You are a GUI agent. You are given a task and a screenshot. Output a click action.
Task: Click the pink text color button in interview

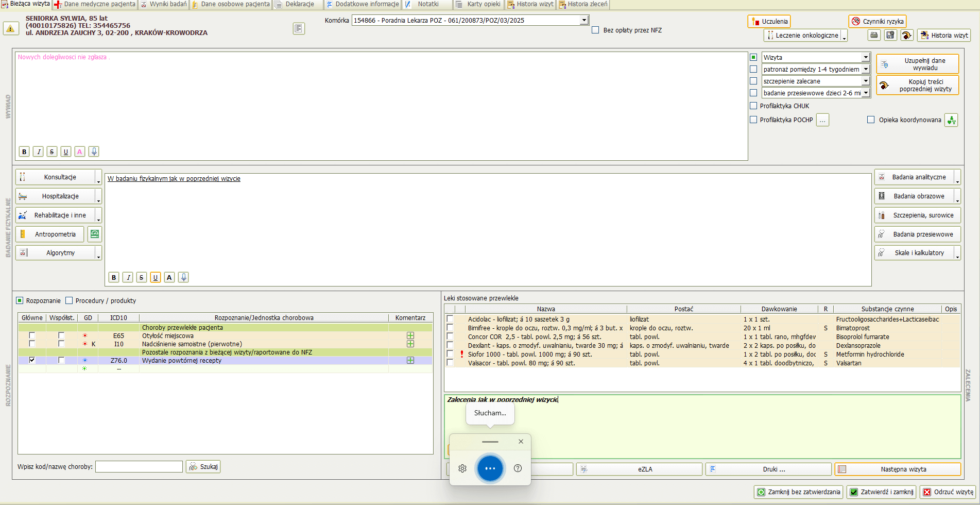(79, 151)
